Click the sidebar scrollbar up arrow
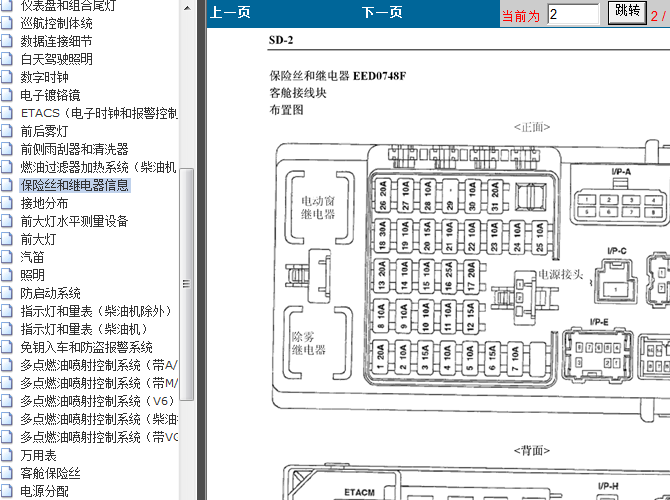This screenshot has width=670, height=500. point(187,8)
